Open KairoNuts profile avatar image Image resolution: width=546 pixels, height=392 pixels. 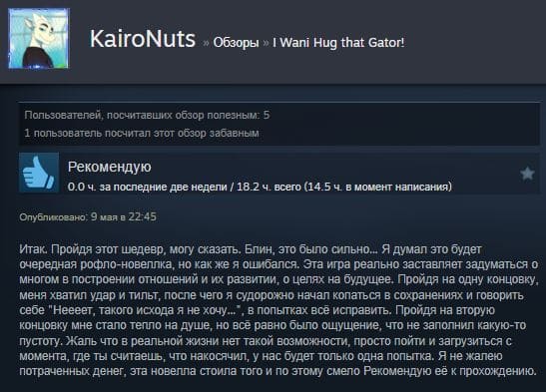(39, 39)
